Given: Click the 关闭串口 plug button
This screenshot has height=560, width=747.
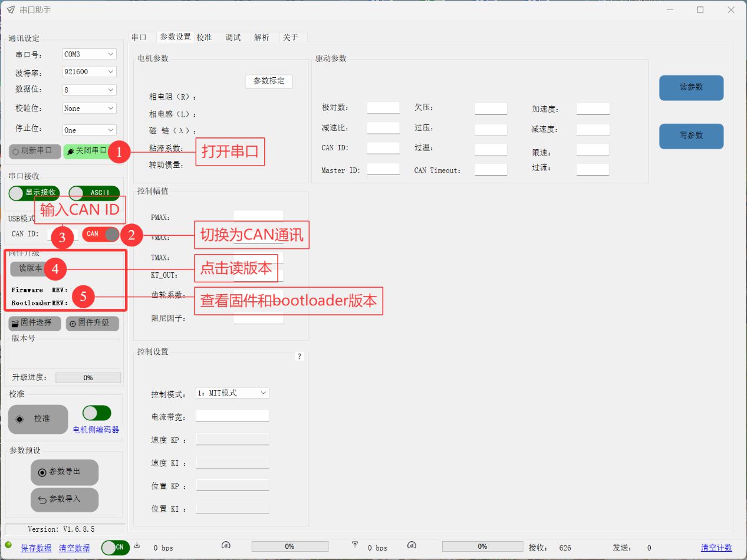Looking at the screenshot, I should pos(87,151).
